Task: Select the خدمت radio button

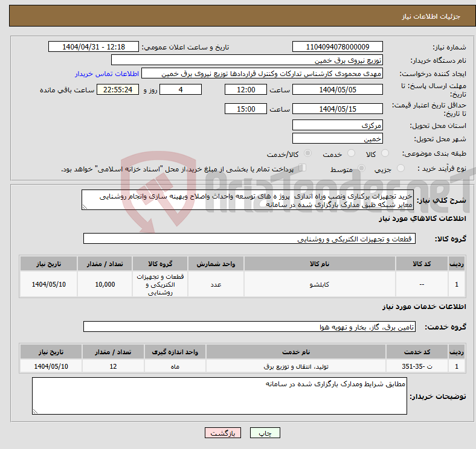Action: pyautogui.click(x=351, y=153)
